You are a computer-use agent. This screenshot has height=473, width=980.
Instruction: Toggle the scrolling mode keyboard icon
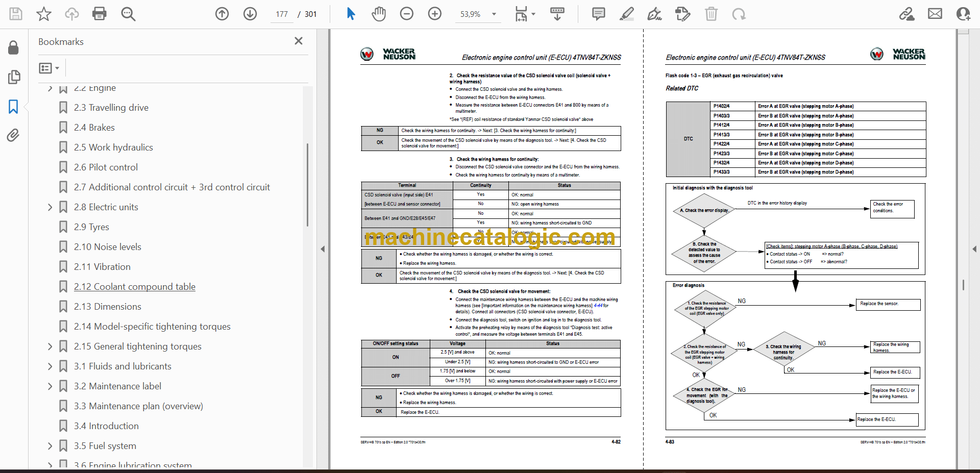[x=557, y=14]
